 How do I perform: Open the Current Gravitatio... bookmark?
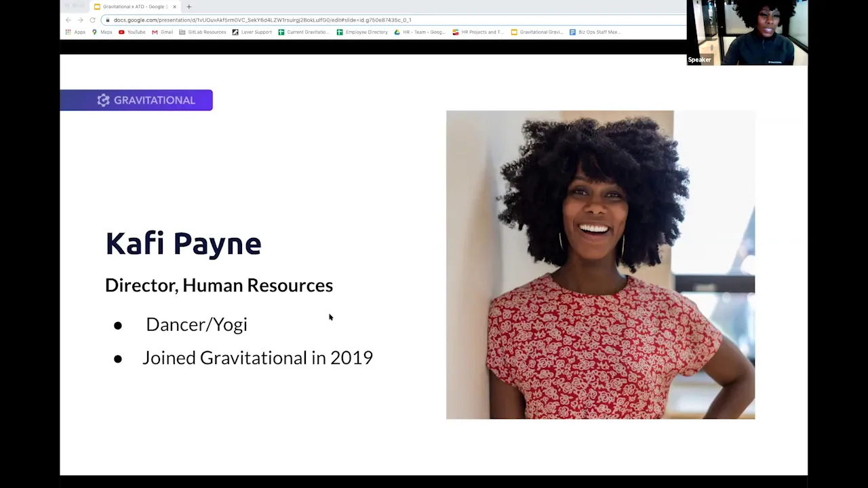click(x=304, y=32)
